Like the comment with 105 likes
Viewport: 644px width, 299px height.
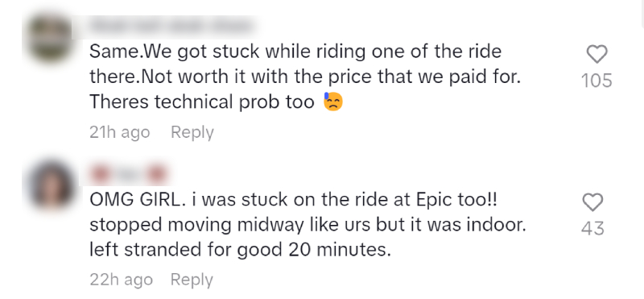pos(597,54)
